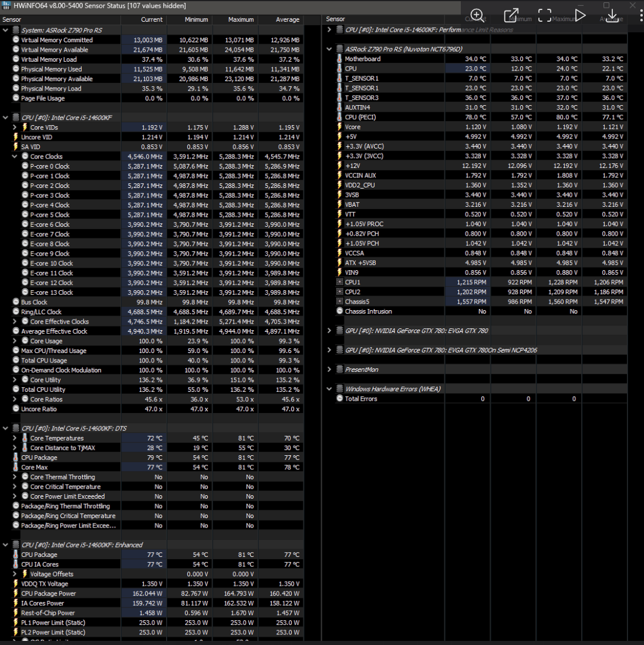The height and width of the screenshot is (645, 644).
Task: Click the HWiNFO64 app icon in title bar
Action: point(6,5)
